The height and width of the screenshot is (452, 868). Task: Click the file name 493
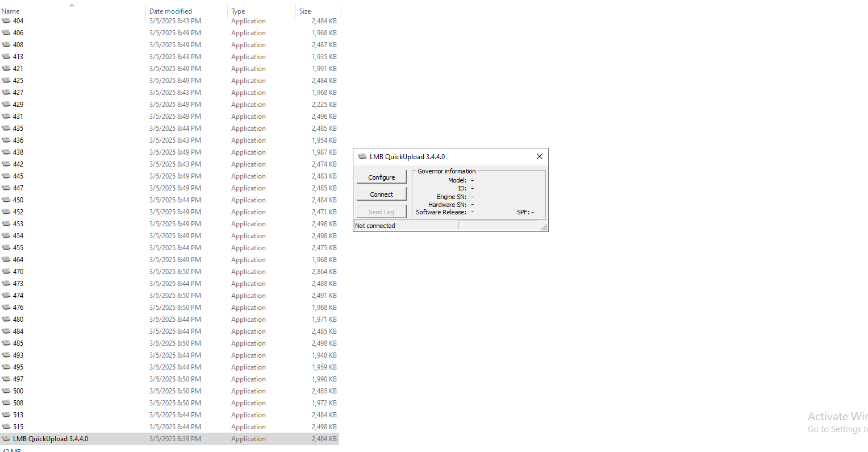tap(18, 355)
